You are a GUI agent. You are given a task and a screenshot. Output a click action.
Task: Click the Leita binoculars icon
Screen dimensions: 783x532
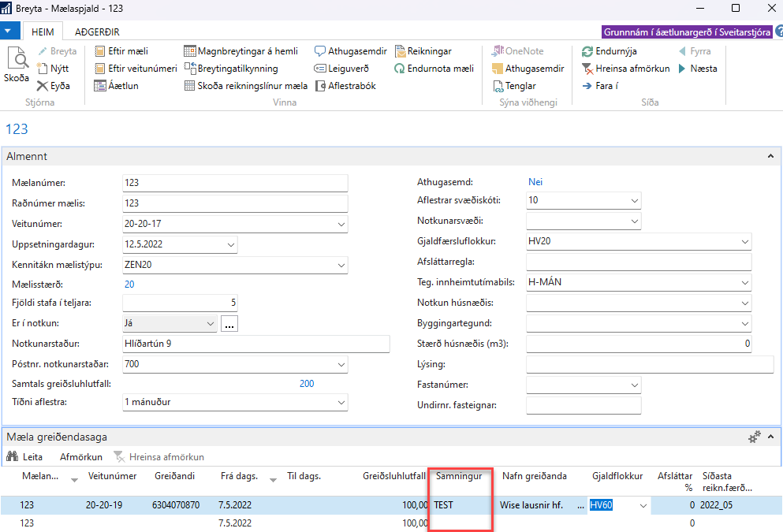(13, 456)
